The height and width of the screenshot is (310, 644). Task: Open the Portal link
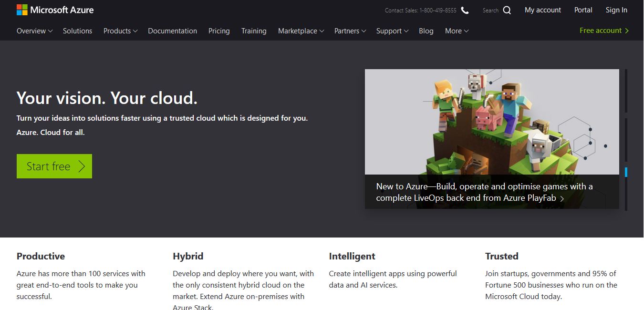tap(583, 10)
